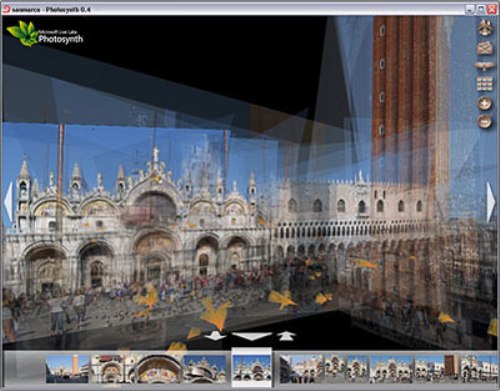Click the Photosynth leaf logo
The width and height of the screenshot is (500, 391).
tap(22, 33)
